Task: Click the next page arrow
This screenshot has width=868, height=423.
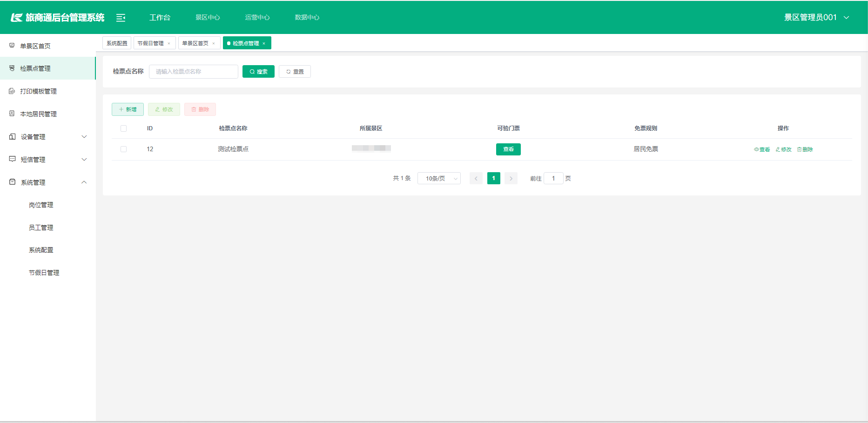Action: tap(511, 178)
